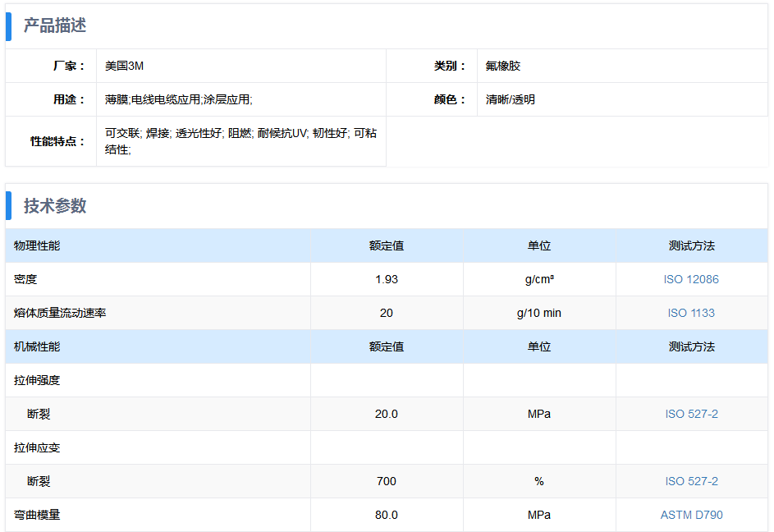Click the 类别： label
Viewport: 774px width, 532px height.
point(450,66)
